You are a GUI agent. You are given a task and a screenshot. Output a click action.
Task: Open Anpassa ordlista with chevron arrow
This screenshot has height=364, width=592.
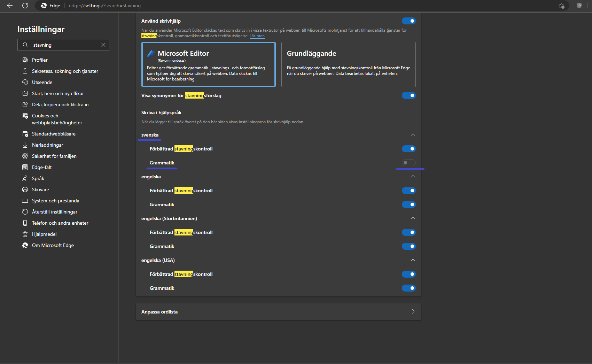click(x=413, y=312)
